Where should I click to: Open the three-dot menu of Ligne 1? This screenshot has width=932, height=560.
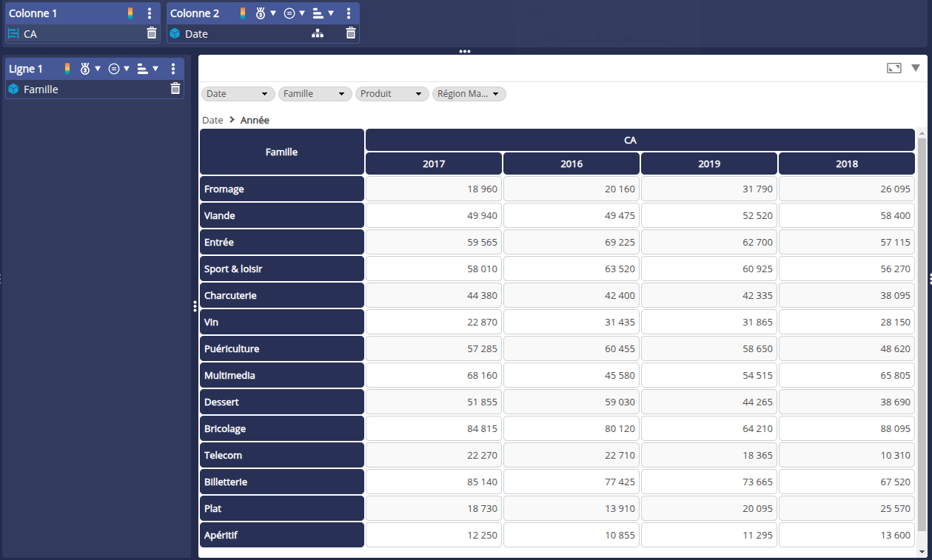[173, 69]
